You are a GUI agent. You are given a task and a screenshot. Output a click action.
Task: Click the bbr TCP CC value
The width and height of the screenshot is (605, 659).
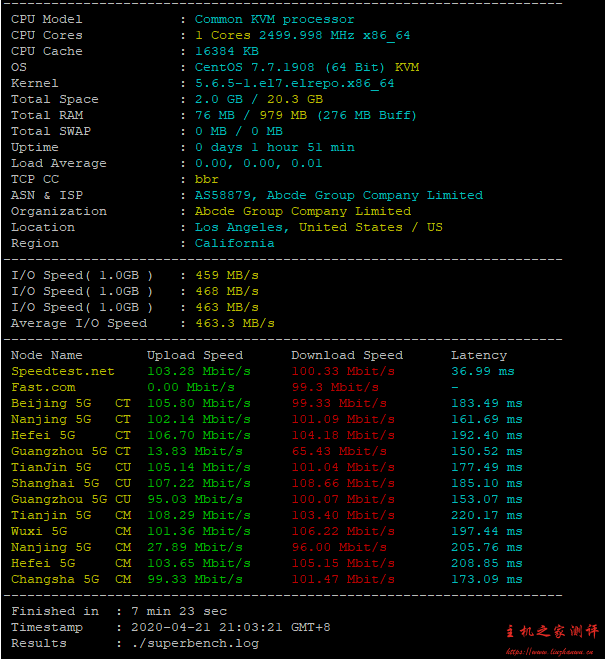coord(206,179)
